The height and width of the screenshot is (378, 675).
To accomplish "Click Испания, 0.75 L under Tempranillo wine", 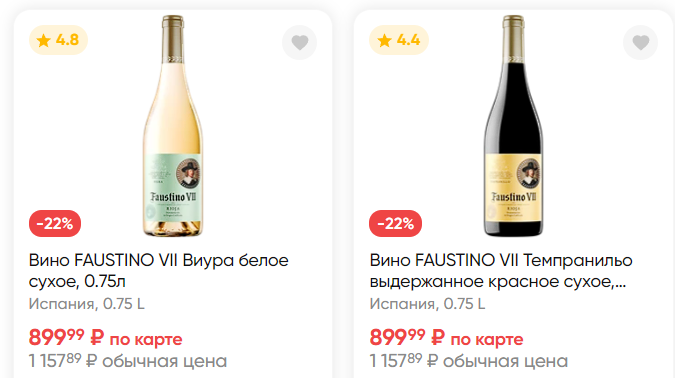I will (x=427, y=304).
